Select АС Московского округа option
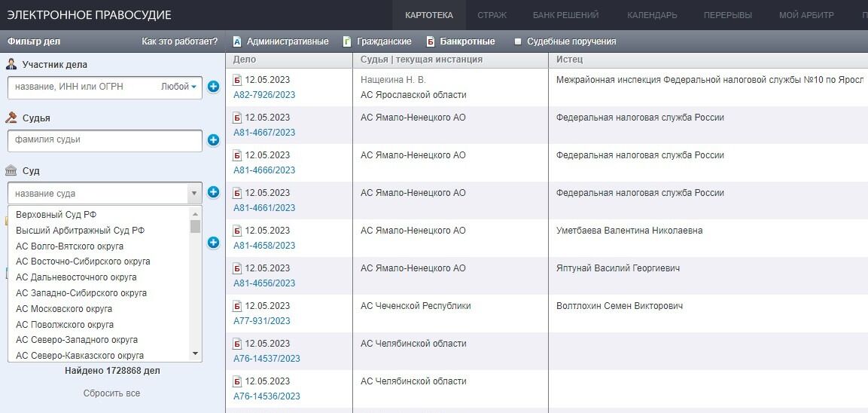 (64, 308)
